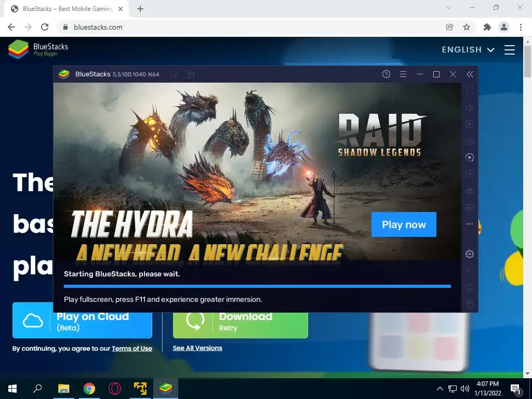Click the version number 5.5.100.1040 N64
The height and width of the screenshot is (399, 532).
(136, 74)
